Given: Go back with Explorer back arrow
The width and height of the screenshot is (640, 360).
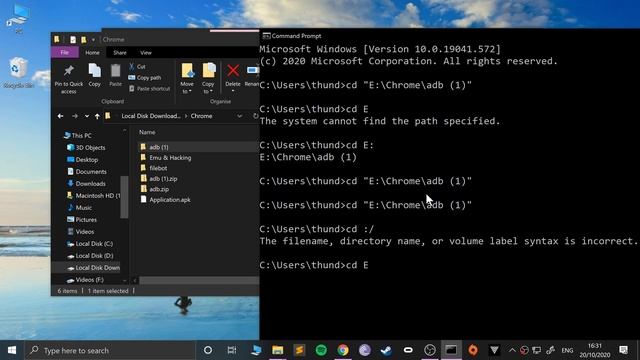Looking at the screenshot, I should coord(60,116).
